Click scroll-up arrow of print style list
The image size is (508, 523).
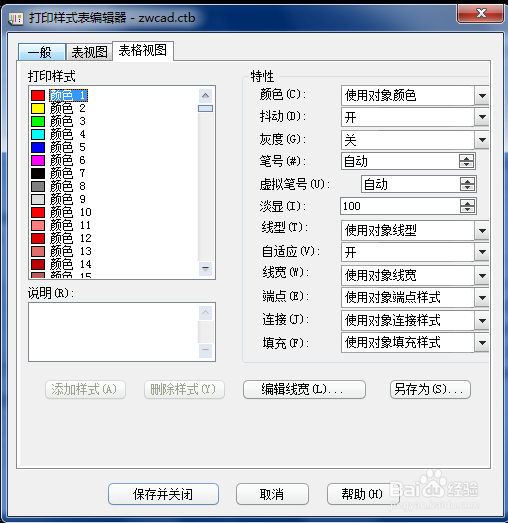(x=205, y=96)
